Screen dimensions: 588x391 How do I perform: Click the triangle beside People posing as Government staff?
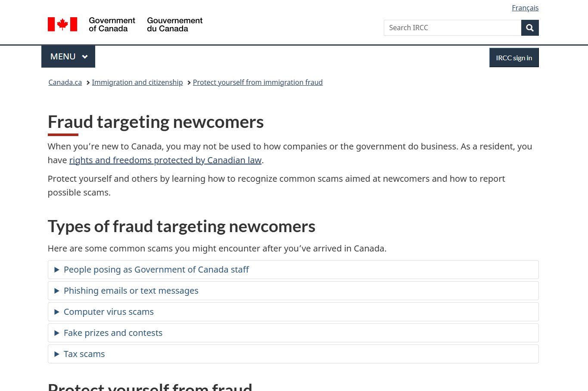pos(56,270)
